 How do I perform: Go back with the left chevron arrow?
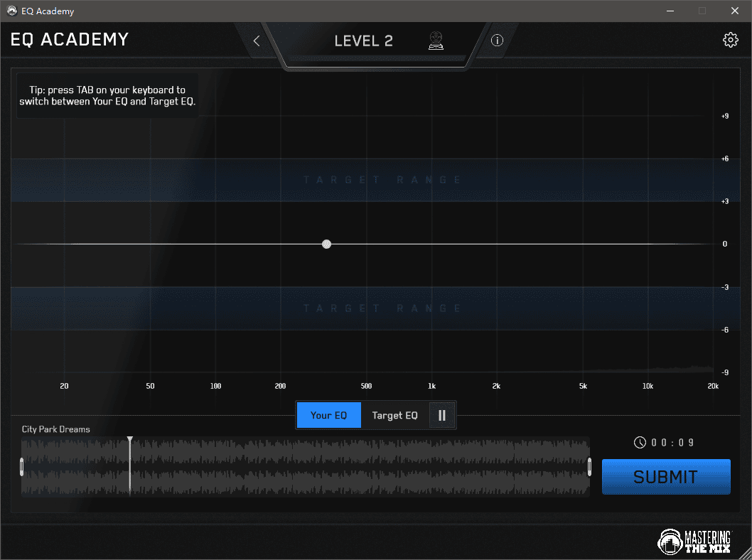pyautogui.click(x=257, y=41)
